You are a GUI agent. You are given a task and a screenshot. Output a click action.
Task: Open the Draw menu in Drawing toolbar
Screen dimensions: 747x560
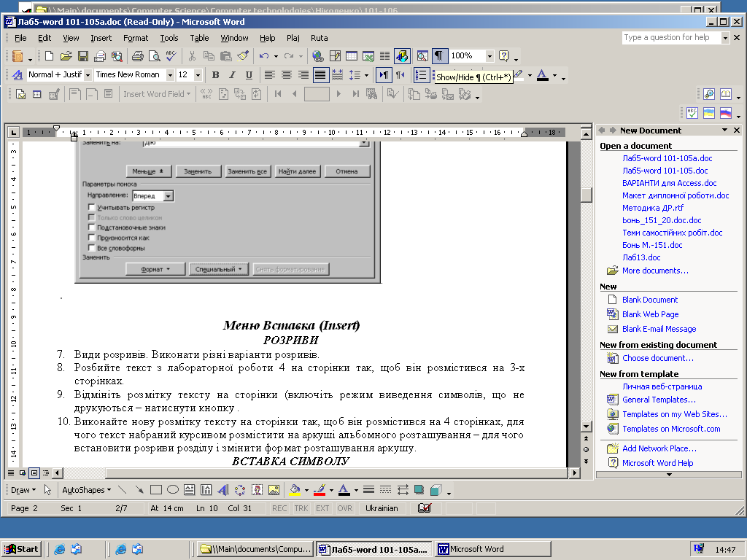tap(23, 489)
